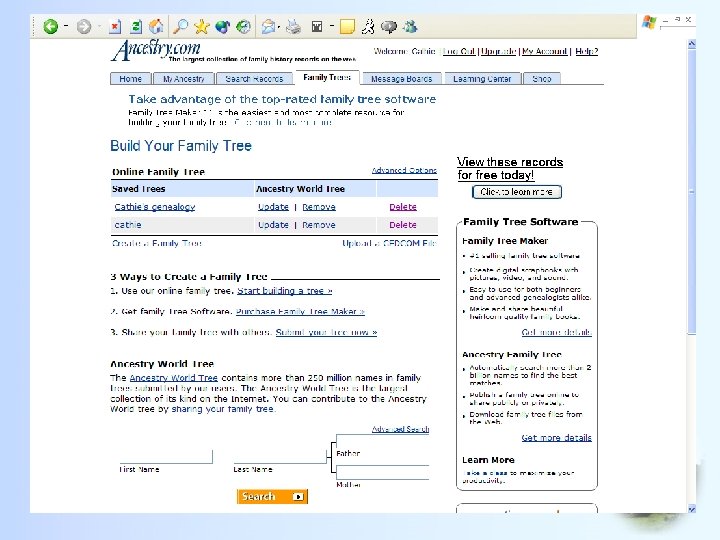
Task: Click the grey speech bubble icon
Action: pos(389,27)
